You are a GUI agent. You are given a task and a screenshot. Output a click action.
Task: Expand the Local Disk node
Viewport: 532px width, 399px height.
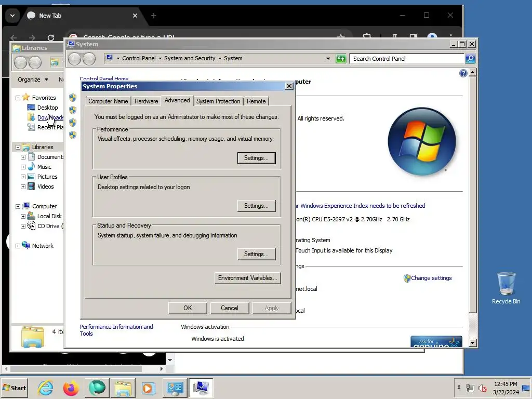point(23,216)
